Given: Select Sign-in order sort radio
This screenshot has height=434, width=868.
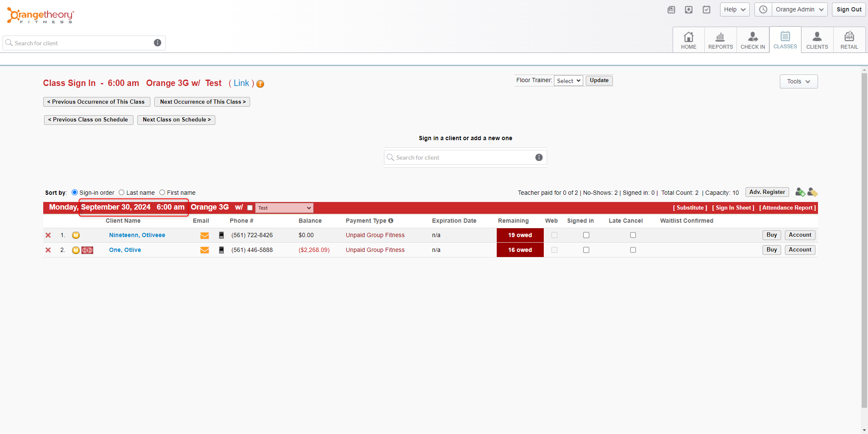Looking at the screenshot, I should click(75, 192).
